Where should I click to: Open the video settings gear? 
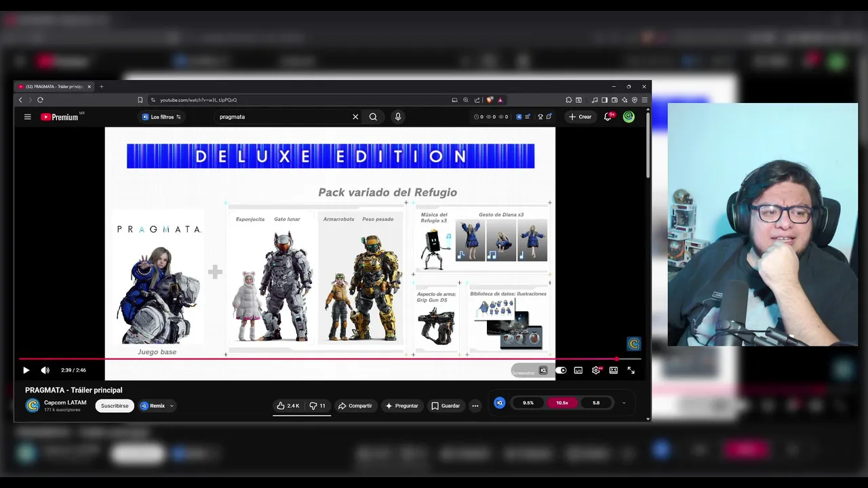pos(596,370)
